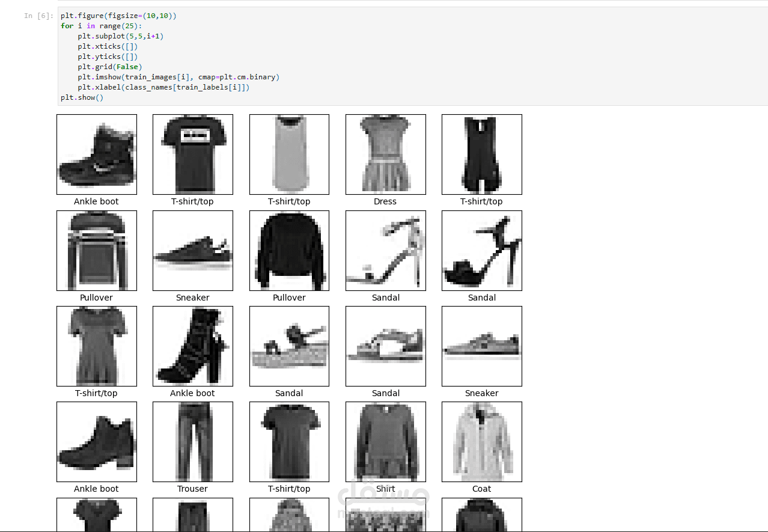768x532 pixels.
Task: Click the 'for i in range(25):' line
Action: point(100,26)
